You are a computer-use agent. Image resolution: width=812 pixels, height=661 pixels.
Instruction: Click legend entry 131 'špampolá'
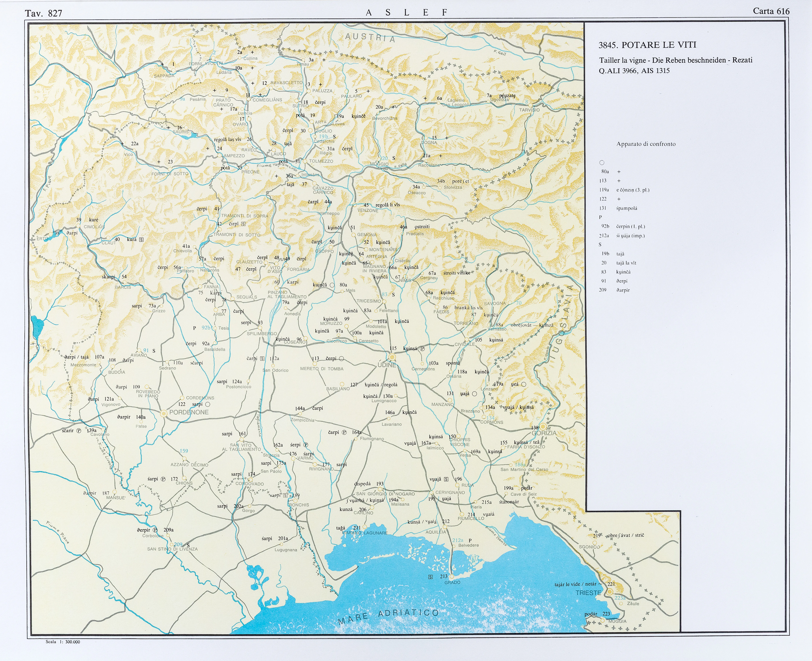coord(626,208)
